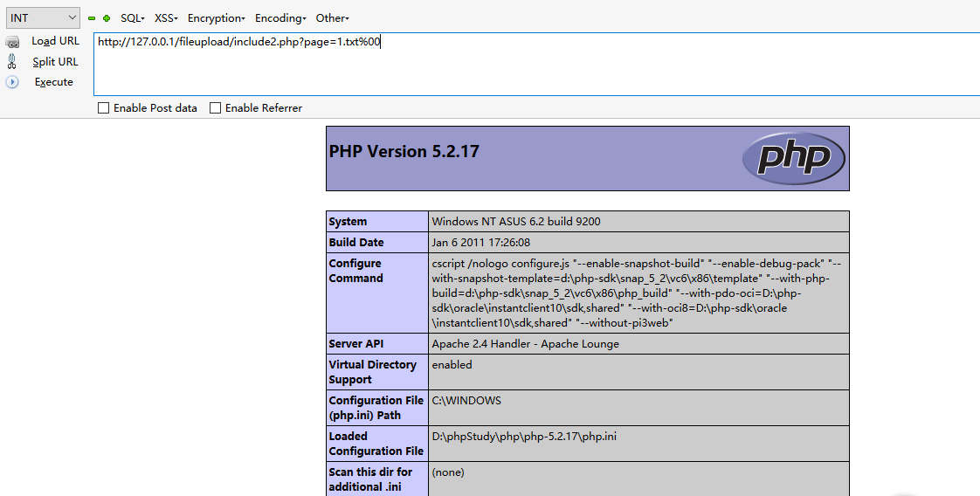Click the Build Date row label
Screen dimensions: 980x496
coord(356,243)
